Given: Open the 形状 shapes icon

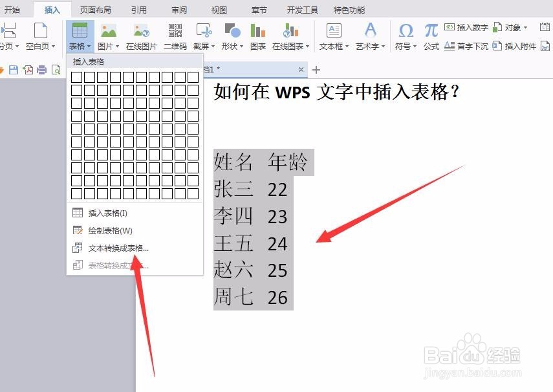Looking at the screenshot, I should tap(232, 30).
